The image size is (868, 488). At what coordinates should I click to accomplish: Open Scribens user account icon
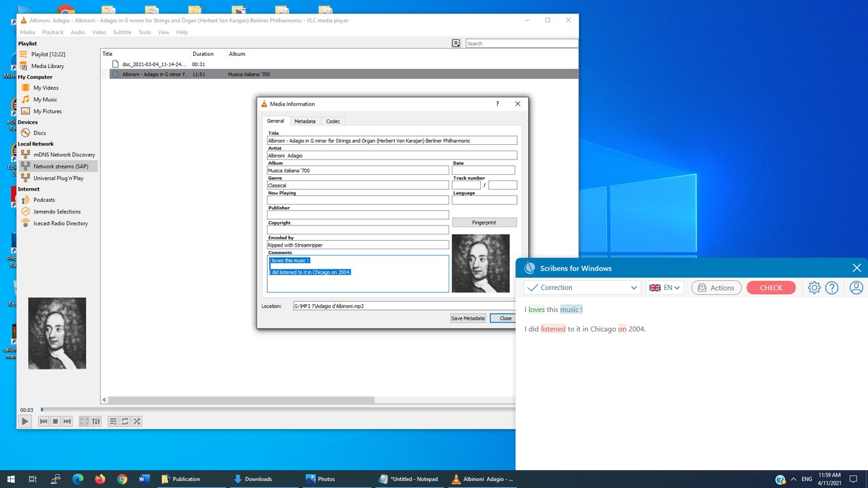click(856, 288)
